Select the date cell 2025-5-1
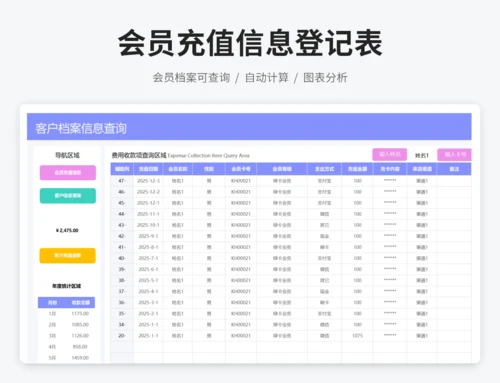This screenshot has width=500, height=383. point(148,280)
